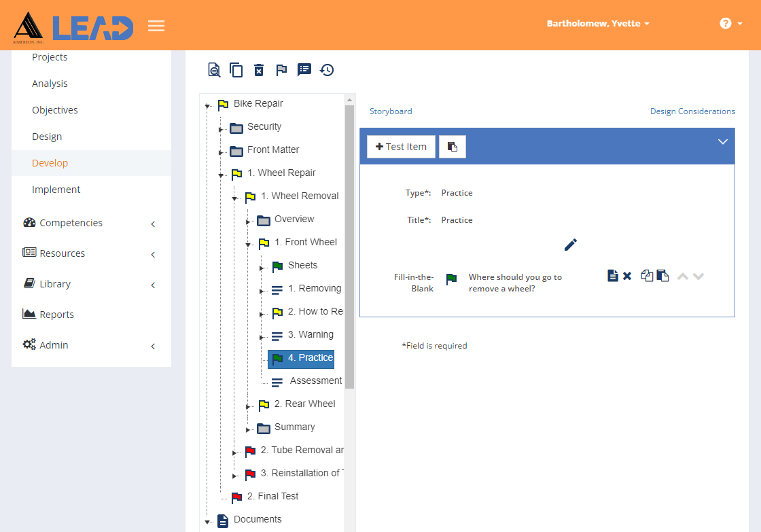Image resolution: width=761 pixels, height=532 pixels.
Task: Click the trash delete icon in toolbar
Action: pyautogui.click(x=259, y=70)
